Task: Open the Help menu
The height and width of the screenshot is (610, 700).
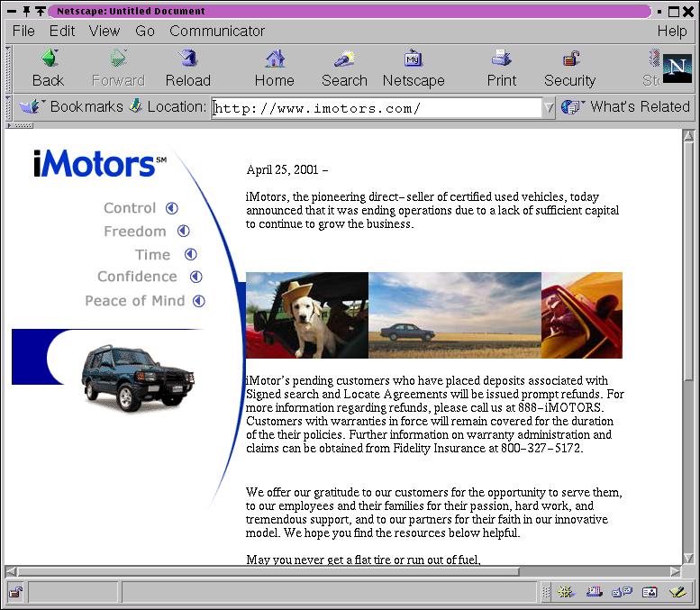Action: (x=672, y=31)
